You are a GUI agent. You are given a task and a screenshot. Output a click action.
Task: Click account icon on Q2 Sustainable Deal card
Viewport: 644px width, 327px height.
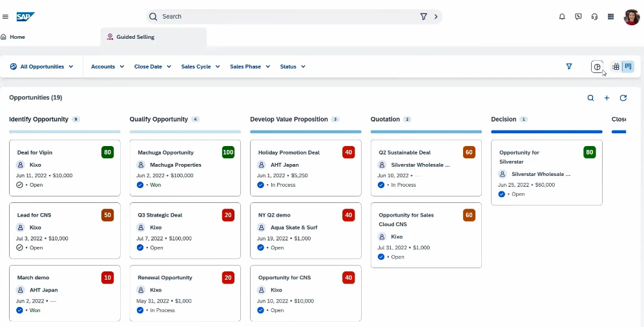click(382, 165)
